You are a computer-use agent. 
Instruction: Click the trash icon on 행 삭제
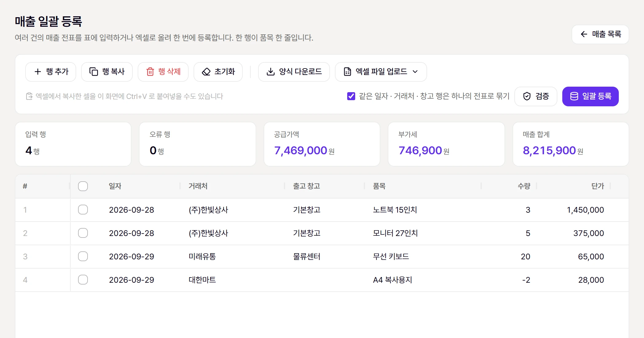click(x=150, y=72)
